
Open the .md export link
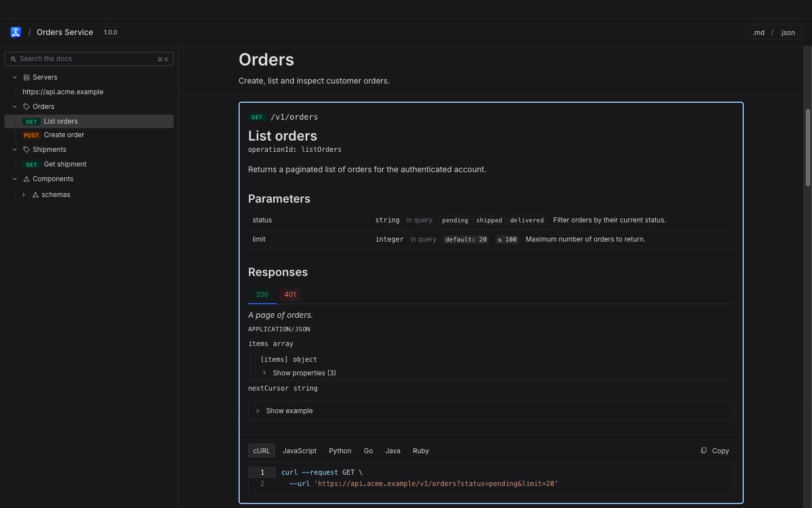pyautogui.click(x=758, y=33)
